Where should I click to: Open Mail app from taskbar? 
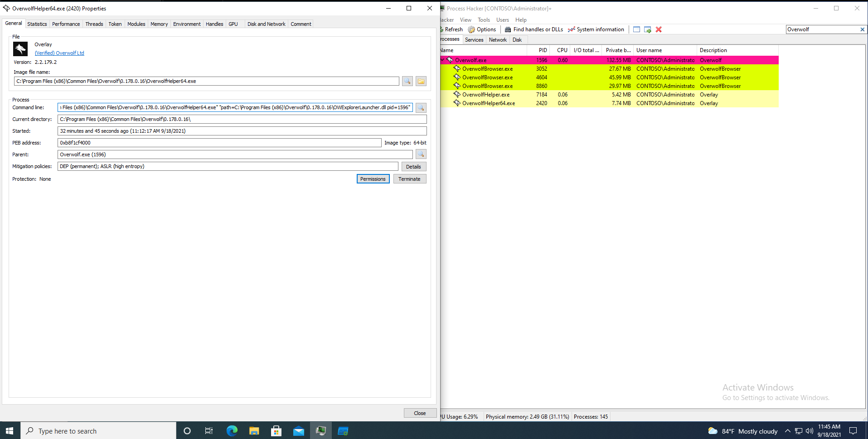[x=298, y=431]
